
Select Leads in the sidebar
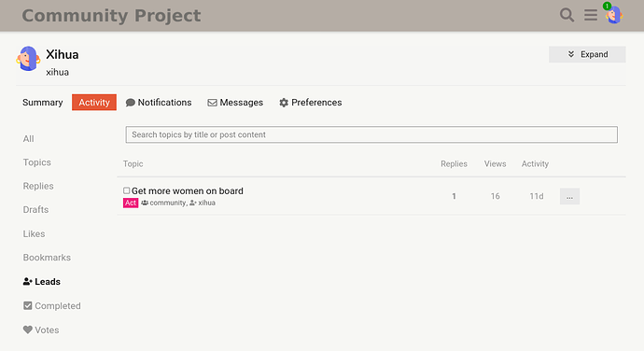pos(42,282)
